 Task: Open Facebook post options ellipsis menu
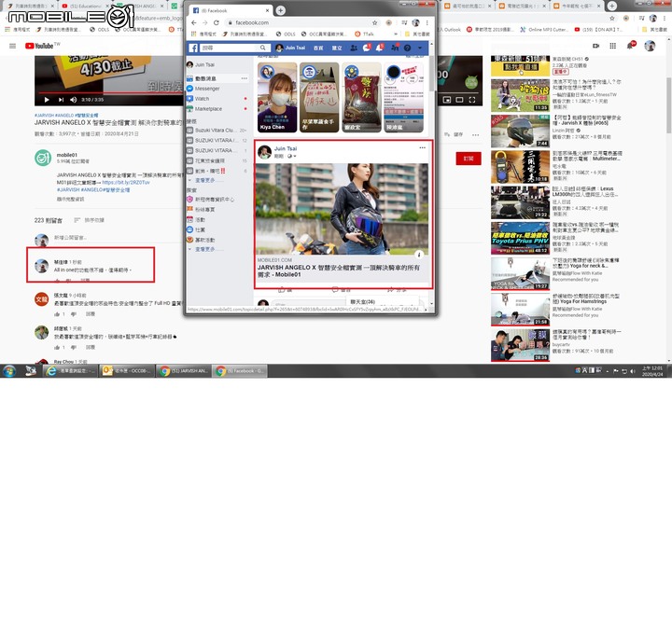[x=422, y=147]
